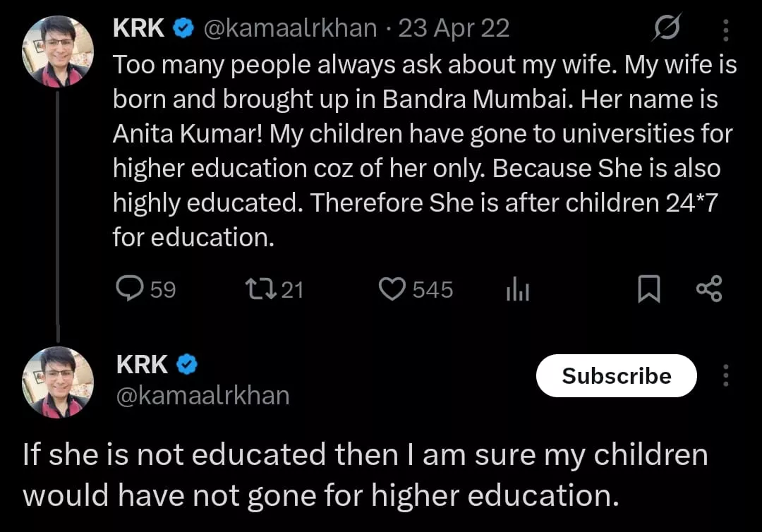View analytics via the bar chart icon
The image size is (762, 532).
[x=517, y=290]
